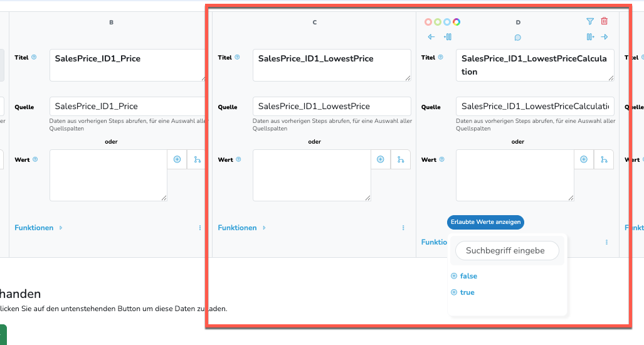Image resolution: width=644 pixels, height=345 pixels.
Task: Open the rainbow color picker for column D
Action: [457, 22]
